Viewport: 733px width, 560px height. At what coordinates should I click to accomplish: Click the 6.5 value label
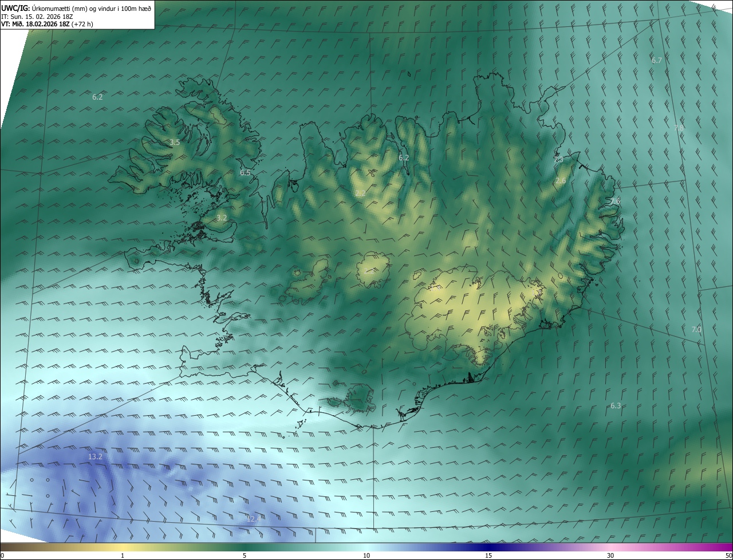click(245, 172)
